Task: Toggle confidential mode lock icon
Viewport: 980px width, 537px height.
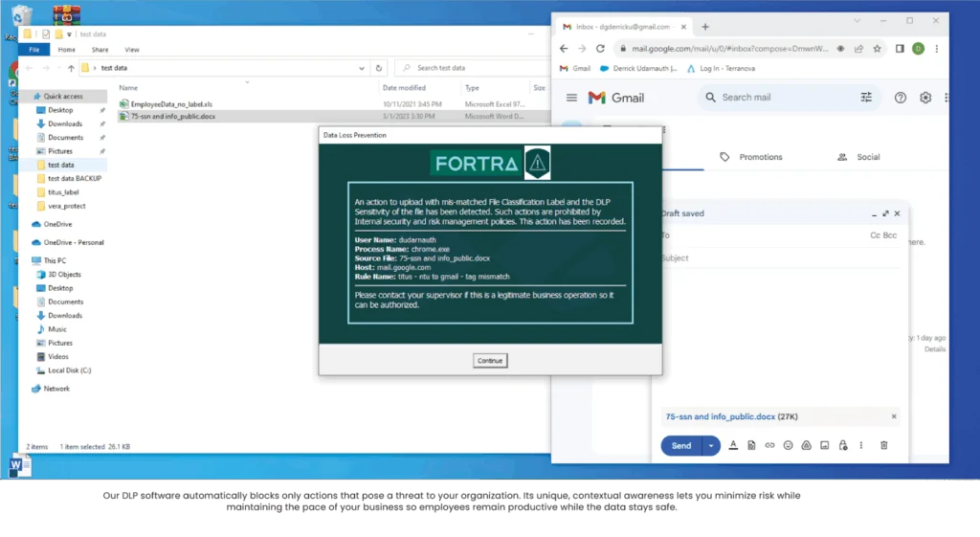Action: click(842, 445)
